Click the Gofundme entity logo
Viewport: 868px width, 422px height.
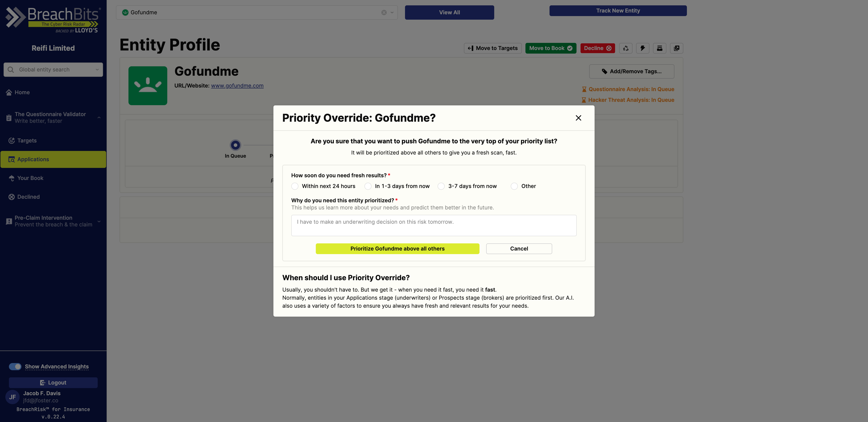[x=148, y=86]
